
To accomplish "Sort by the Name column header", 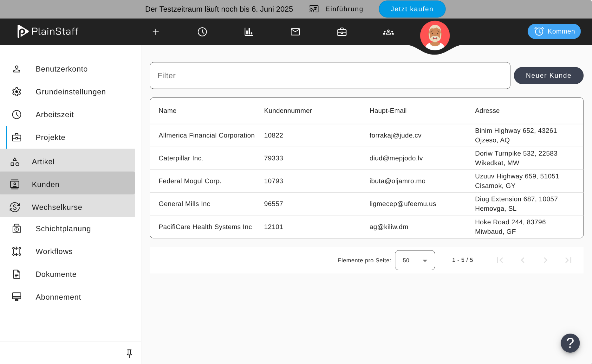I will 167,111.
